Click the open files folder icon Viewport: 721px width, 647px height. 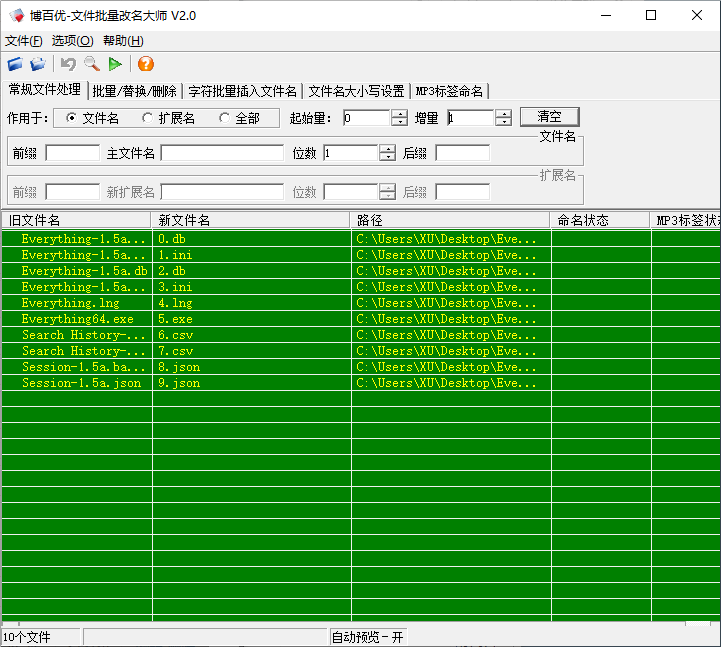[x=15, y=65]
